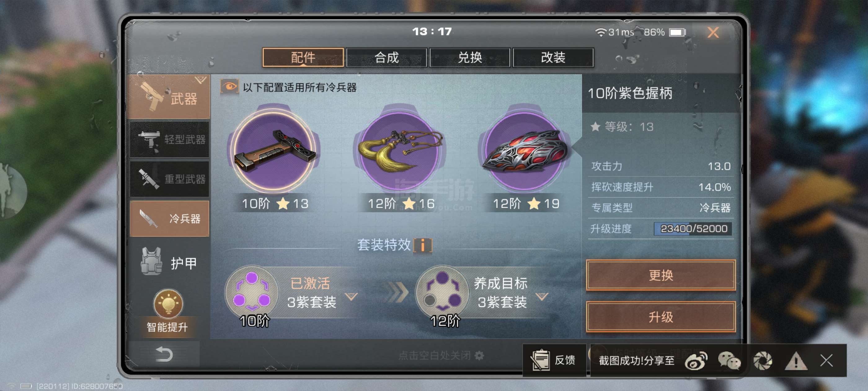Viewport: 868px width, 391px height.
Task: Select 重型武器 category
Action: [x=170, y=179]
